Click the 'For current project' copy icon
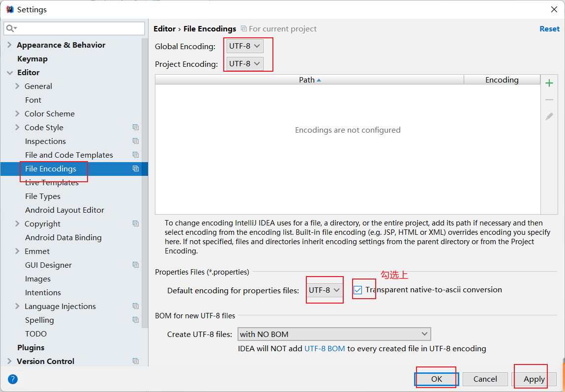 pos(244,29)
